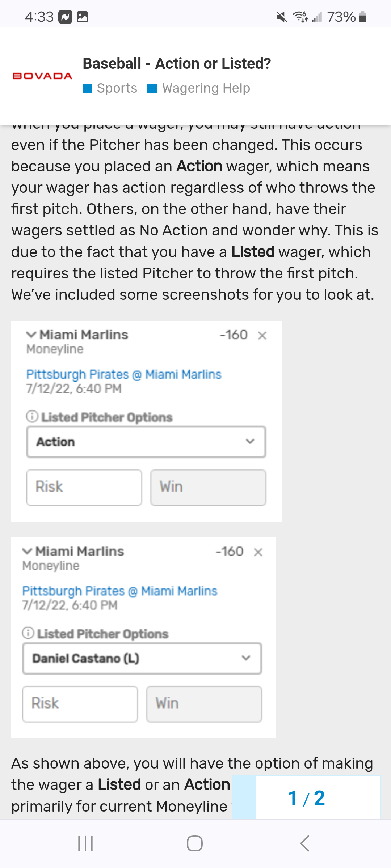Remove first Miami Marlins bet with X
This screenshot has width=391, height=868.
(x=262, y=336)
